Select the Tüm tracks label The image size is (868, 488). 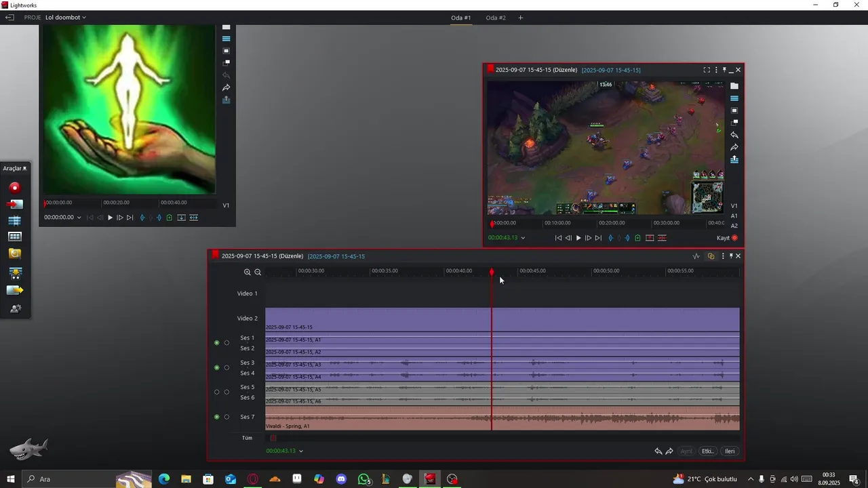pyautogui.click(x=247, y=438)
